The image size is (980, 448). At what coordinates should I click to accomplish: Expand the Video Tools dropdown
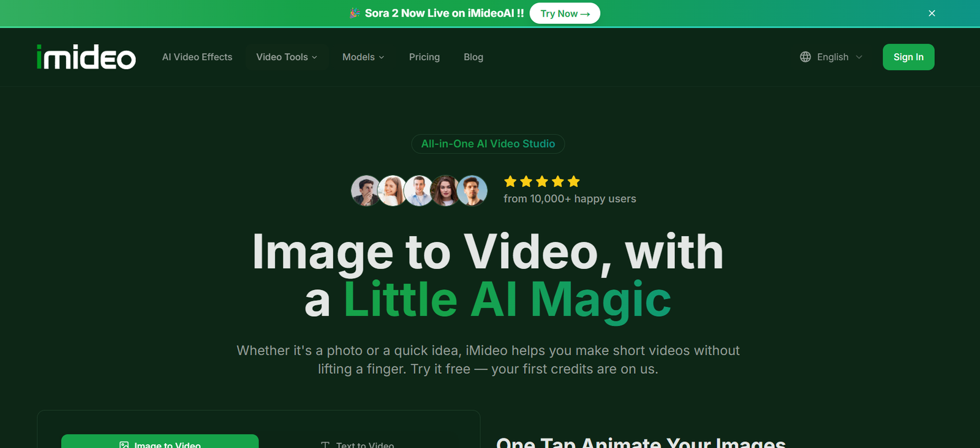pos(287,57)
